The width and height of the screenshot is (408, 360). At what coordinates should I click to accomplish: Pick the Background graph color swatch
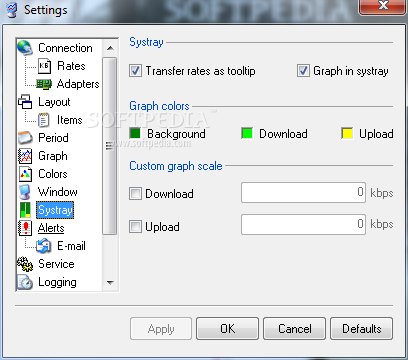click(135, 133)
